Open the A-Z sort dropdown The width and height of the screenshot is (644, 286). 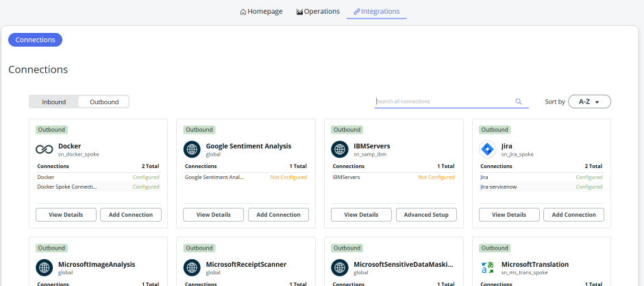(x=589, y=102)
